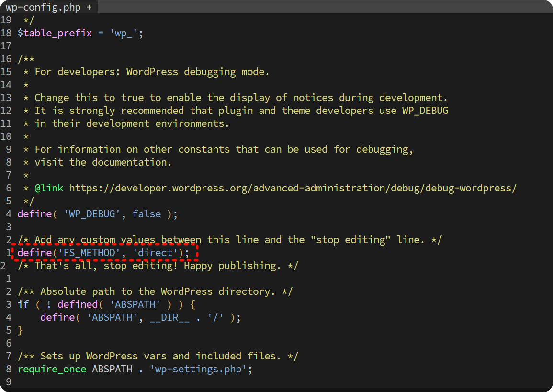Image resolution: width=553 pixels, height=392 pixels.
Task: Place cursor on the 'WP_DEBUG' string
Action: click(x=91, y=214)
